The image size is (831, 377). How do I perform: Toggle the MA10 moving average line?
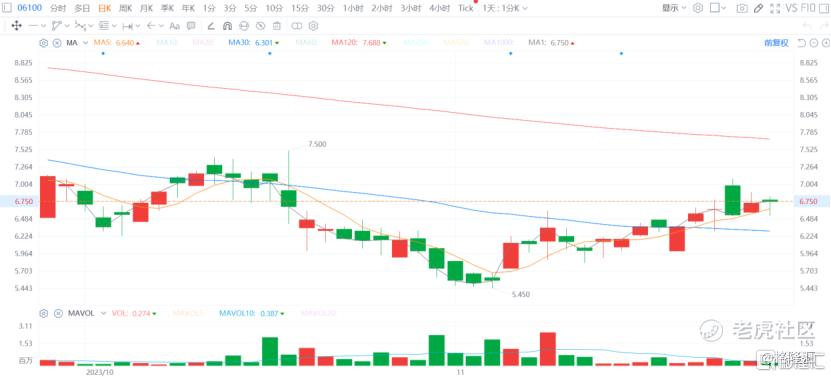[x=167, y=43]
